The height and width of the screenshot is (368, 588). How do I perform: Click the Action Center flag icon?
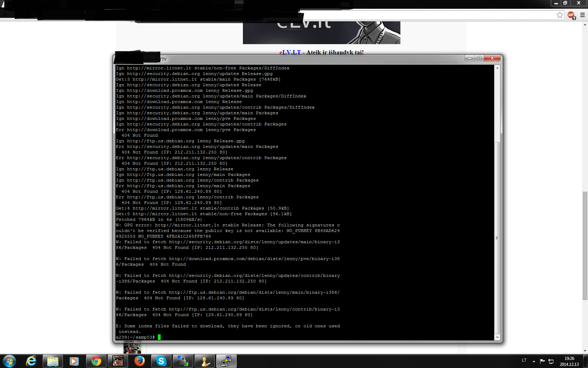(542, 361)
